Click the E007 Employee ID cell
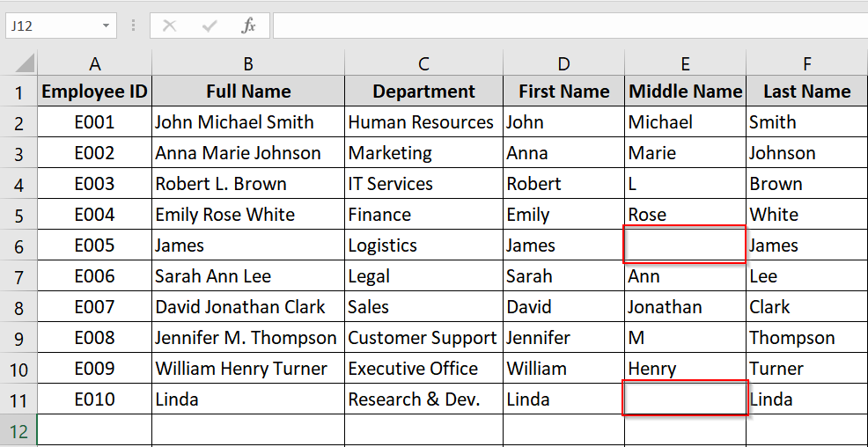This screenshot has height=447, width=868. [94, 306]
